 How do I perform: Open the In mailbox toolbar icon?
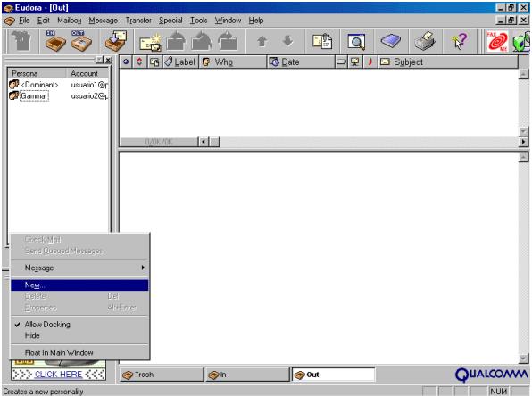54,41
